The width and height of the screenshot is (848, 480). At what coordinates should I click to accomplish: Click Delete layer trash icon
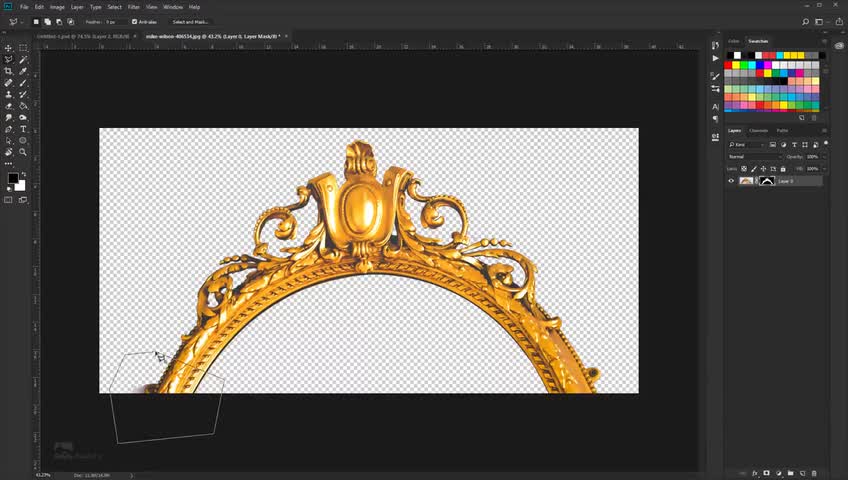tap(814, 473)
